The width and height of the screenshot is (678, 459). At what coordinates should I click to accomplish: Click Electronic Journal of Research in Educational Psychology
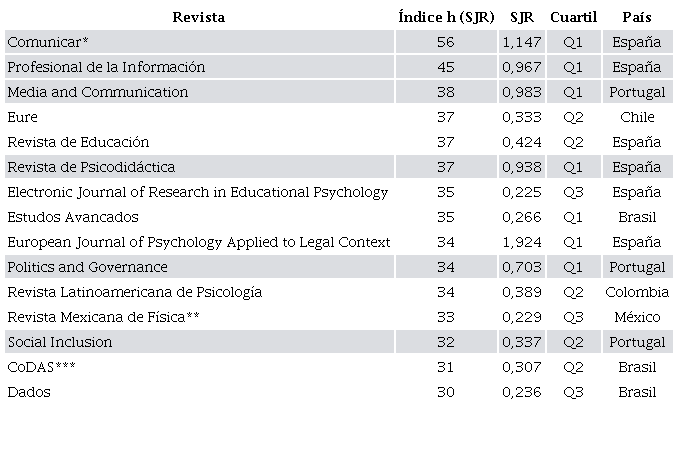[x=197, y=192]
